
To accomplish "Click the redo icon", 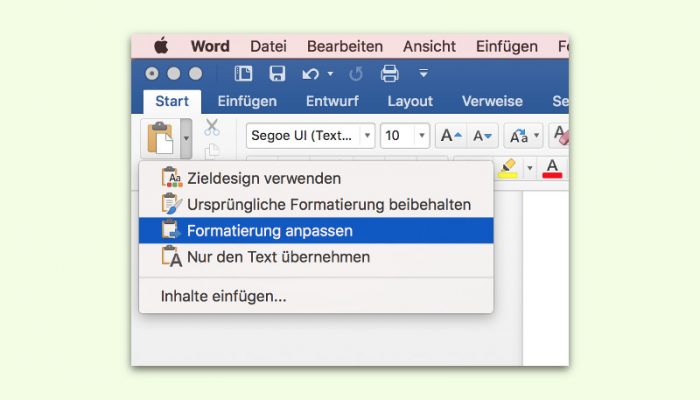I will coord(356,74).
